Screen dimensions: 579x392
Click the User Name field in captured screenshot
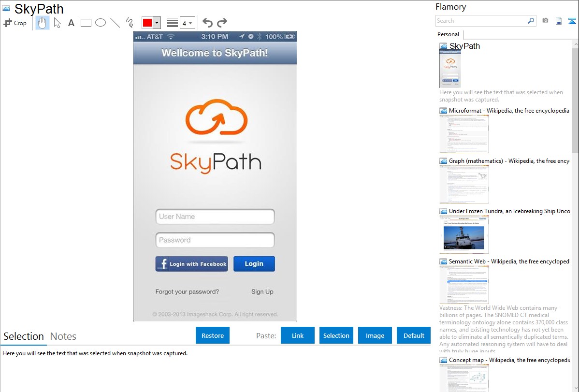[x=215, y=217]
